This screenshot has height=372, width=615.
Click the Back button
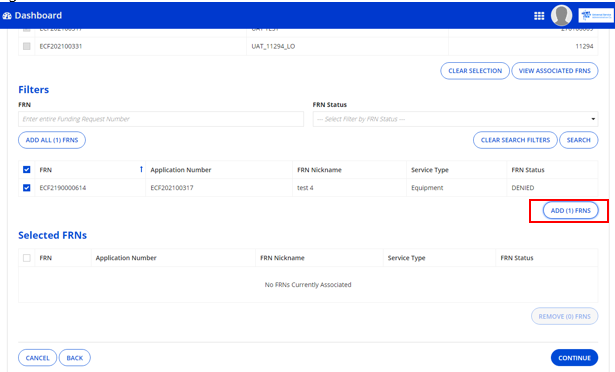[75, 358]
